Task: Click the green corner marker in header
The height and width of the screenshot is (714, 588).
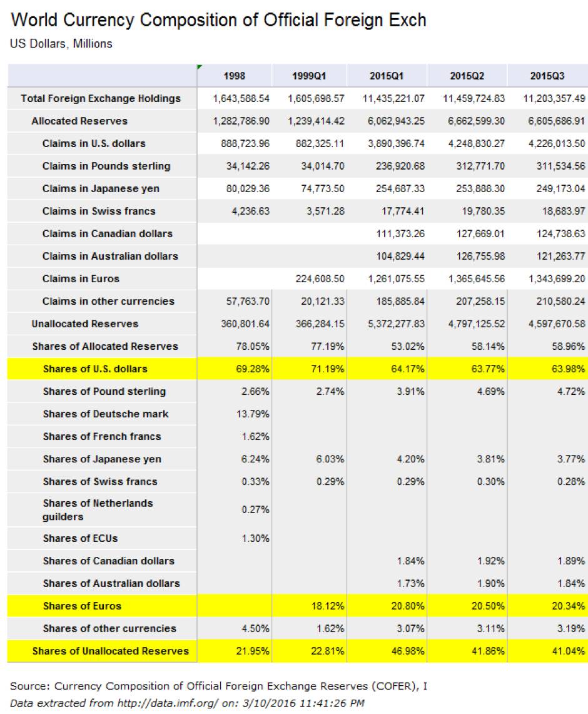Action: tap(200, 68)
